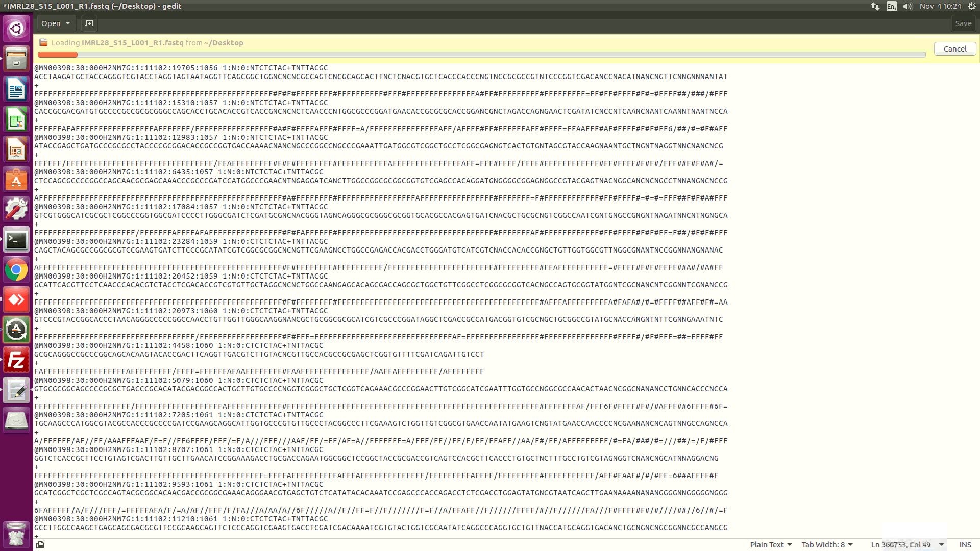Screen dimensions: 980x551
Task: Open the Plain Text highlighting mode dropdown
Action: pyautogui.click(x=770, y=544)
